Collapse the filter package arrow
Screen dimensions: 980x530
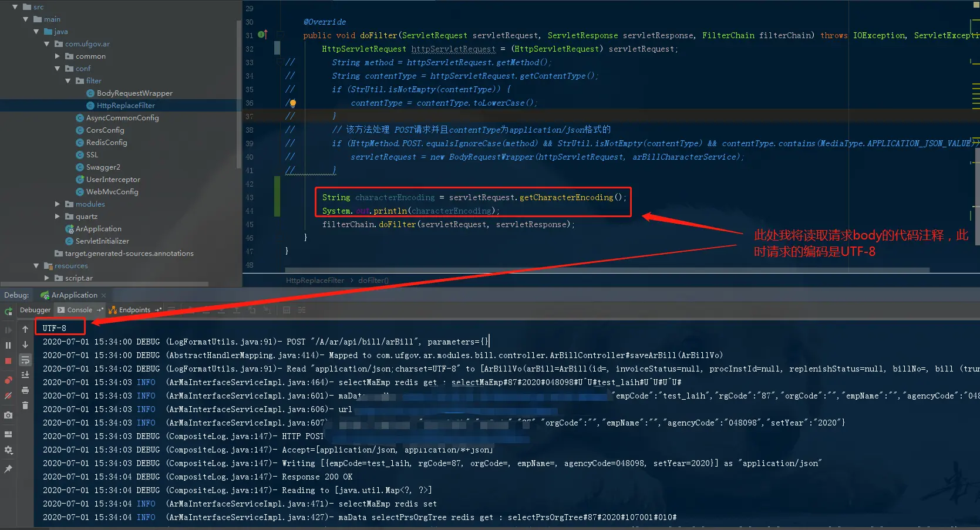pos(68,81)
